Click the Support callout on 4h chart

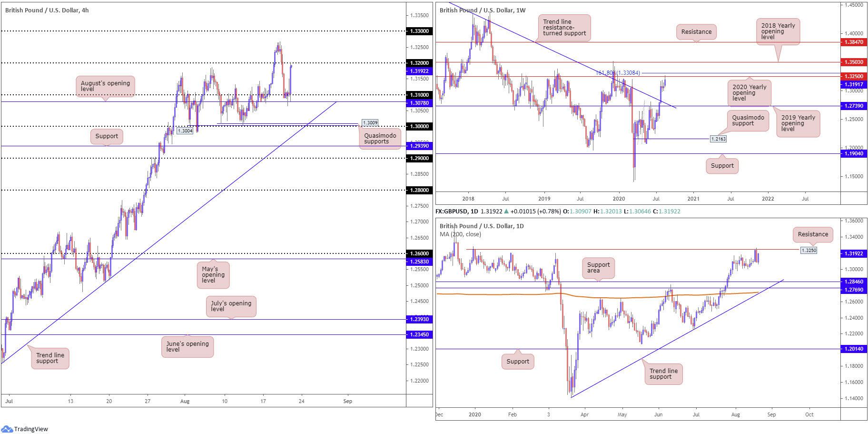107,136
